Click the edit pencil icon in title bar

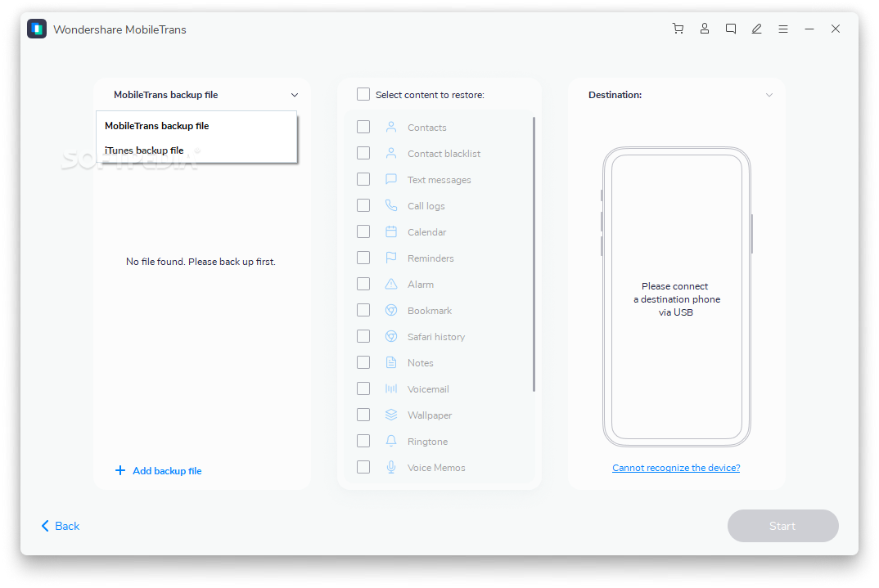tap(757, 29)
